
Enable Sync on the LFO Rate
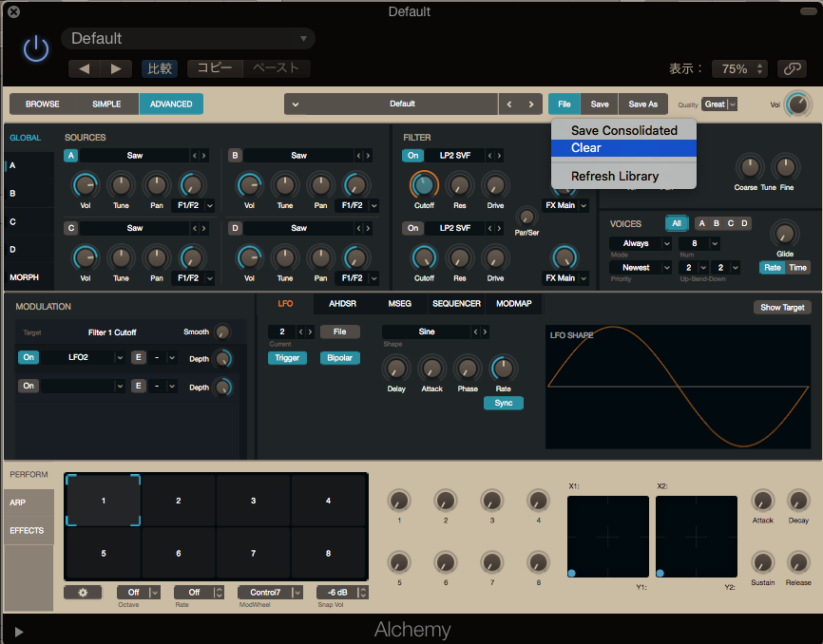(503, 403)
